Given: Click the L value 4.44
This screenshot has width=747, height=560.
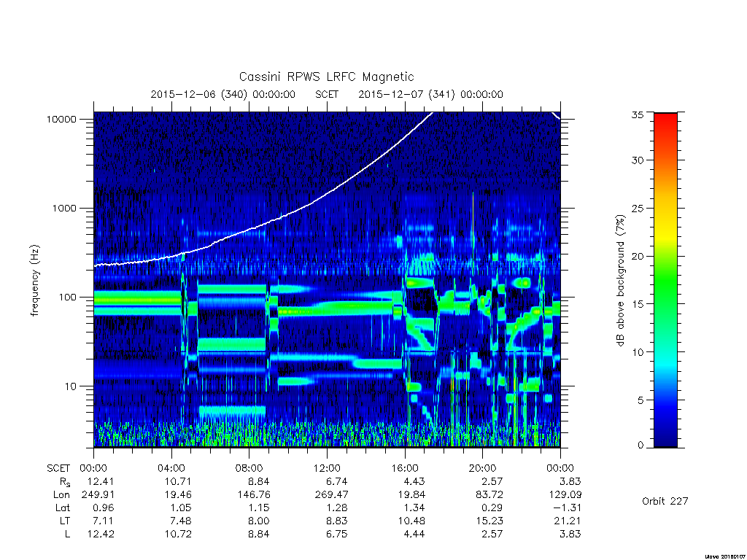Looking at the screenshot, I should coord(414,534).
